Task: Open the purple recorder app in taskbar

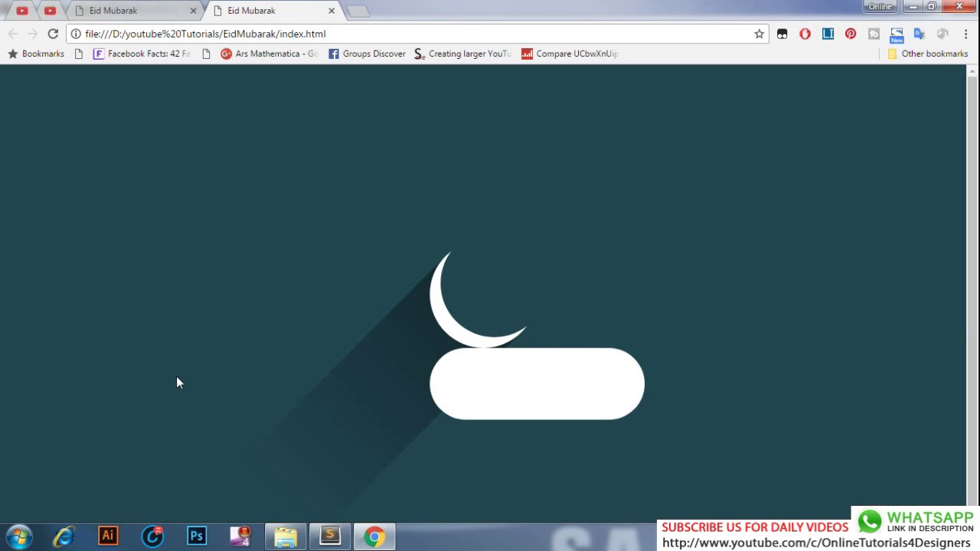Action: click(x=241, y=536)
